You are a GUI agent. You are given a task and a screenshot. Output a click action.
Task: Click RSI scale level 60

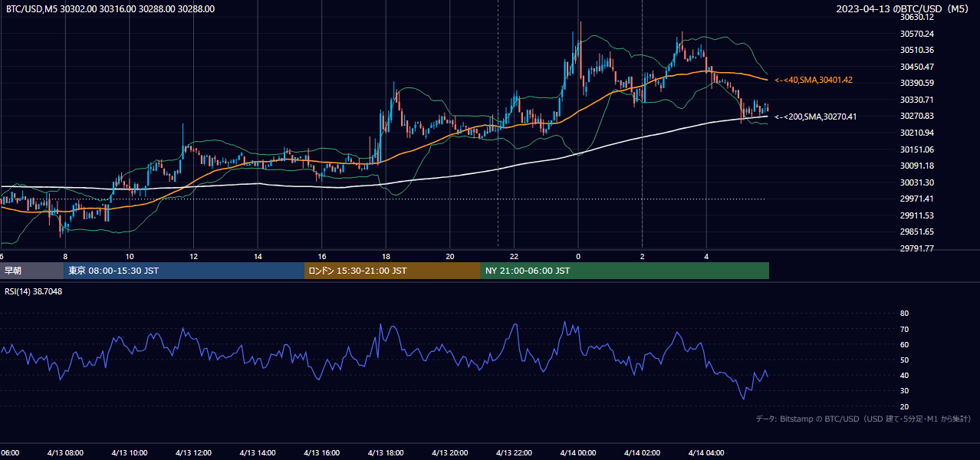[x=904, y=344]
